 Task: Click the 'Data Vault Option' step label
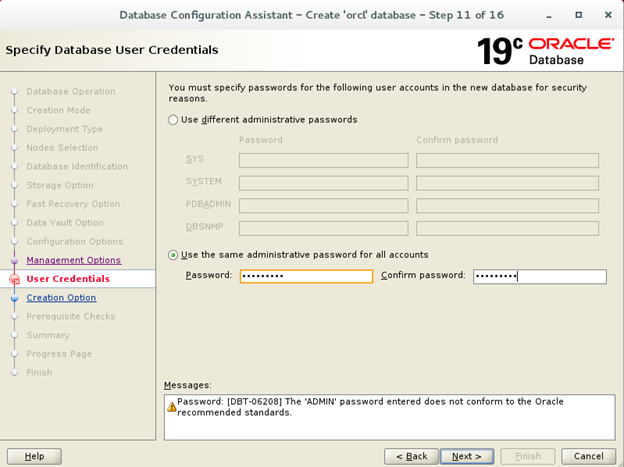(x=65, y=223)
